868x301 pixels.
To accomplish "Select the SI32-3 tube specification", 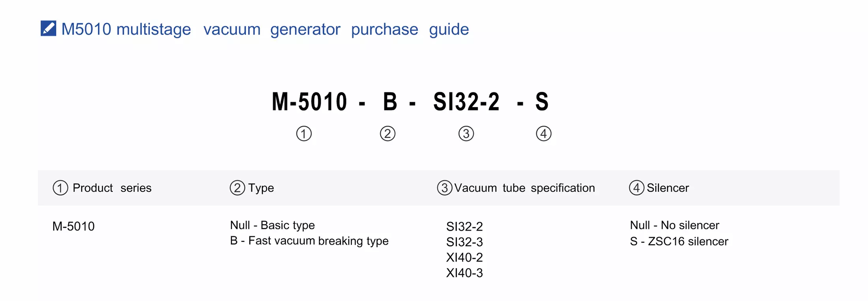I will tap(464, 242).
